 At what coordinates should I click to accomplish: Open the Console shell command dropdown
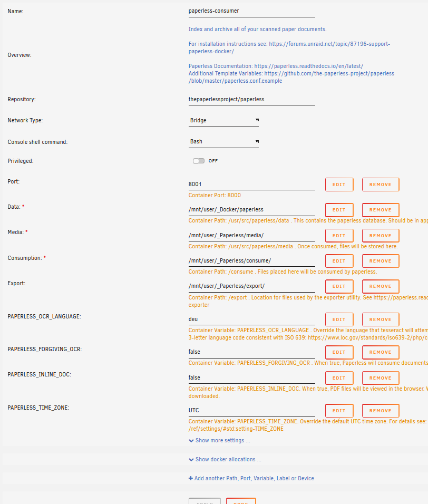click(x=223, y=142)
